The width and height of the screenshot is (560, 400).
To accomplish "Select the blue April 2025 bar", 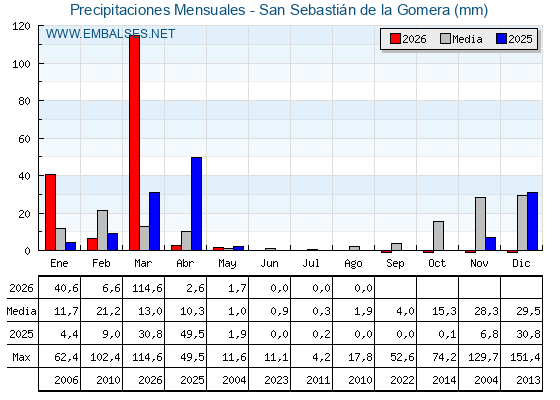I will pyautogui.click(x=196, y=204).
